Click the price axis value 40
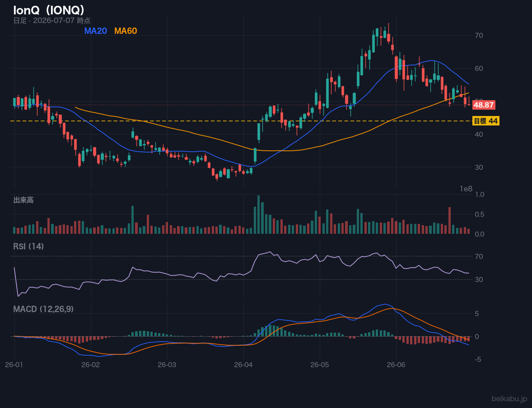Image resolution: width=532 pixels, height=408 pixels. (479, 134)
